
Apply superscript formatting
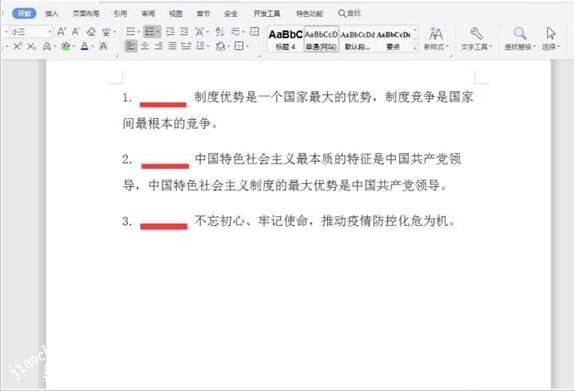coord(17,46)
